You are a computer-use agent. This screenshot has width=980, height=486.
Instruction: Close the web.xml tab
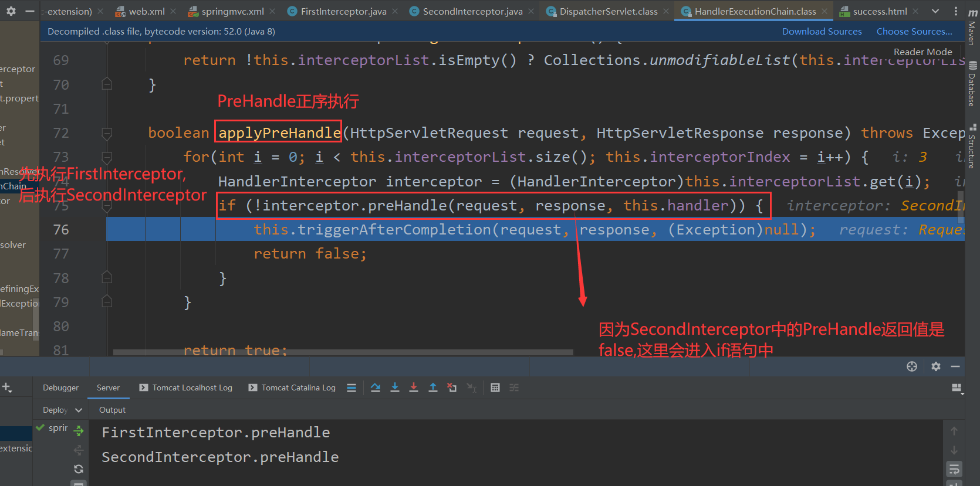173,11
